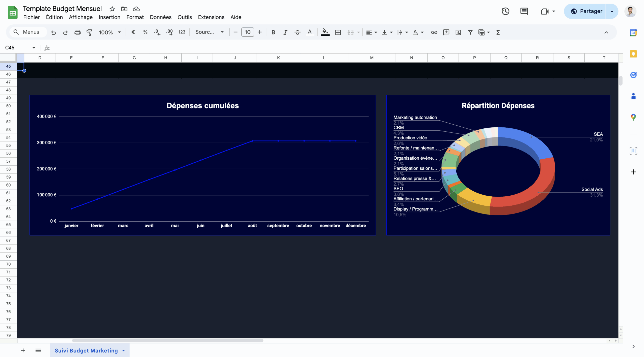Screen dimensions: 644x357
Task: Open the fill color picker
Action: point(325,32)
